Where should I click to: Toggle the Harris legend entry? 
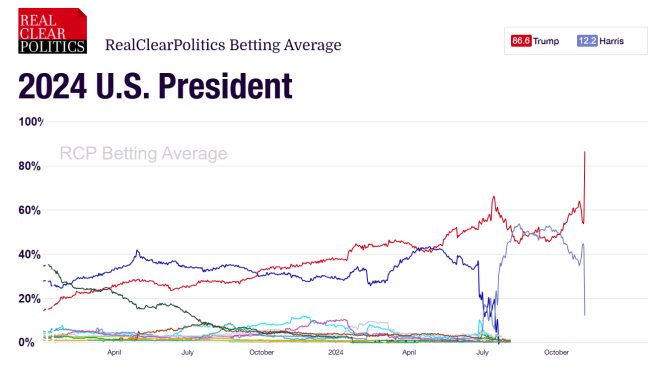click(601, 41)
